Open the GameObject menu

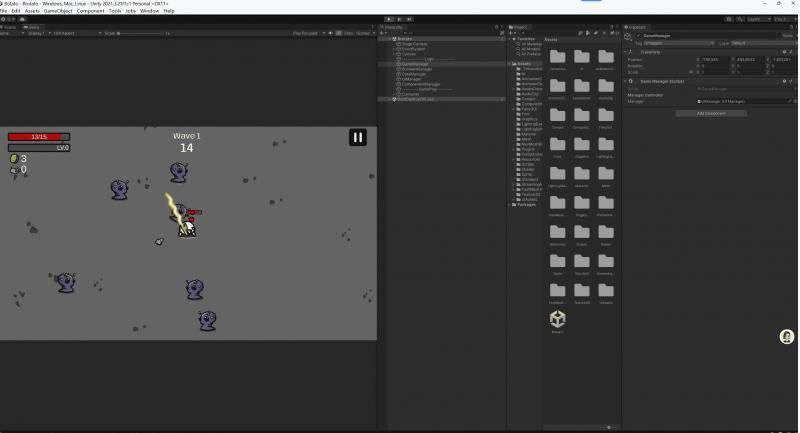pos(57,11)
